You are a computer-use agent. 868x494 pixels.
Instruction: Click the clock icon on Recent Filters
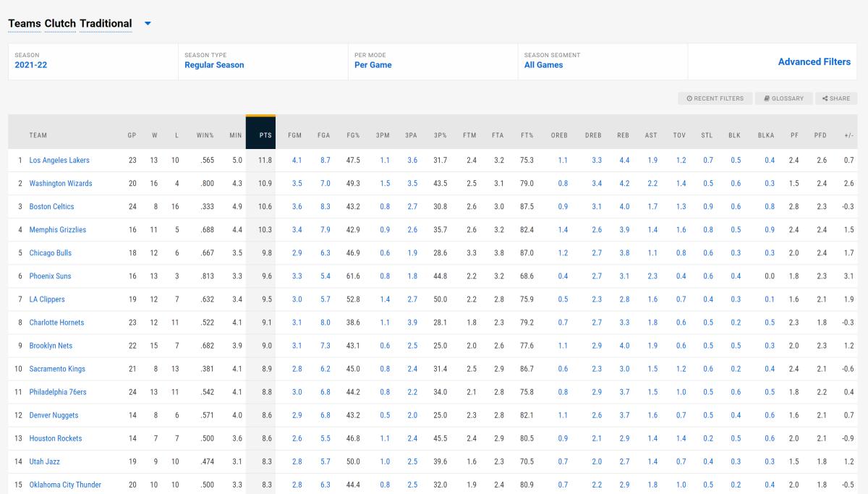689,98
